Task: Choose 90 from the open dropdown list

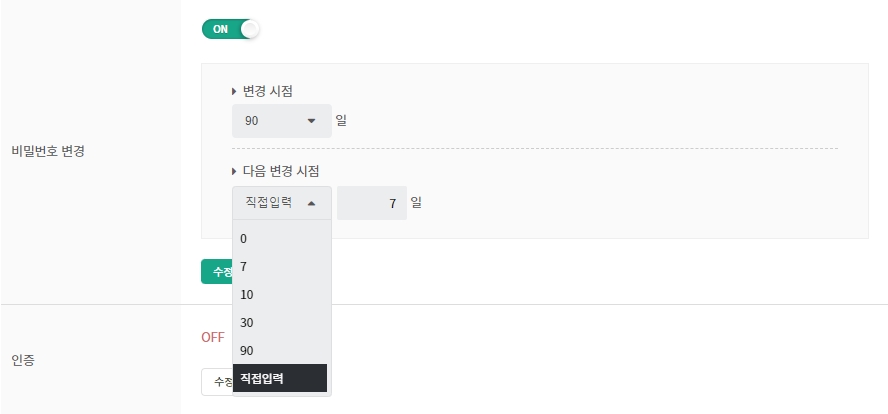Action: click(x=281, y=351)
